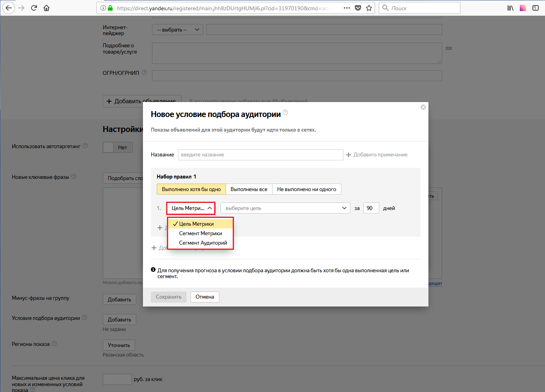545x392 pixels.
Task: Click Отмена to cancel the dialog
Action: point(205,297)
